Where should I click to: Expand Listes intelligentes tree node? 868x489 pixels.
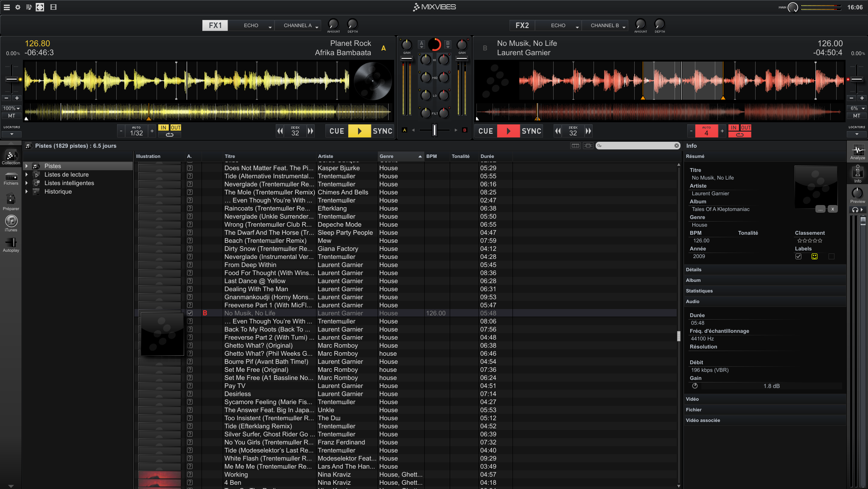click(27, 183)
